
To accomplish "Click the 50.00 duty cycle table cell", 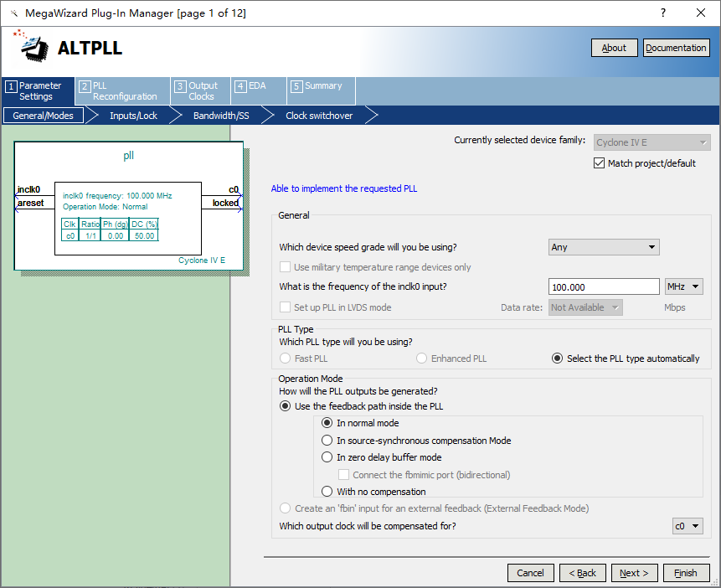I will [x=144, y=235].
